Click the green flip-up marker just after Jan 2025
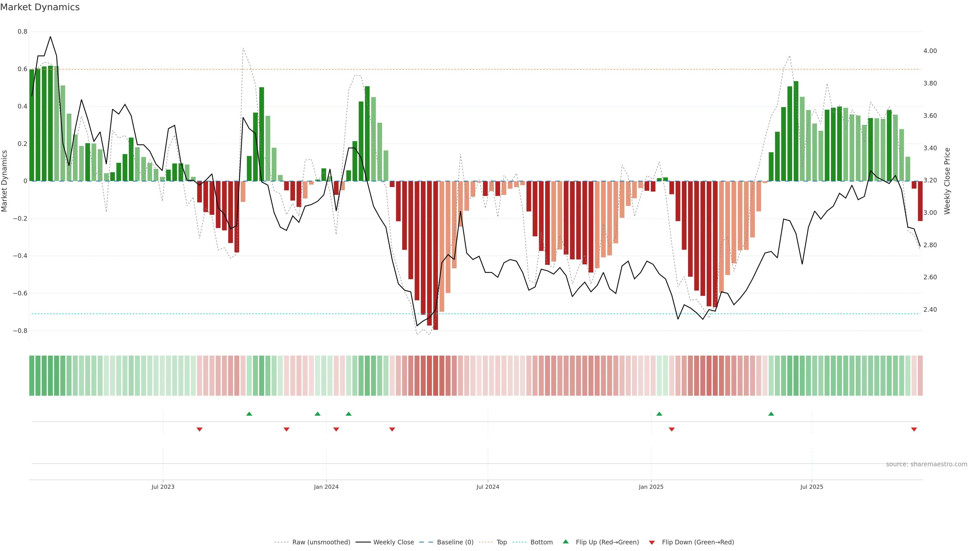This screenshot has width=980, height=551. click(x=659, y=414)
